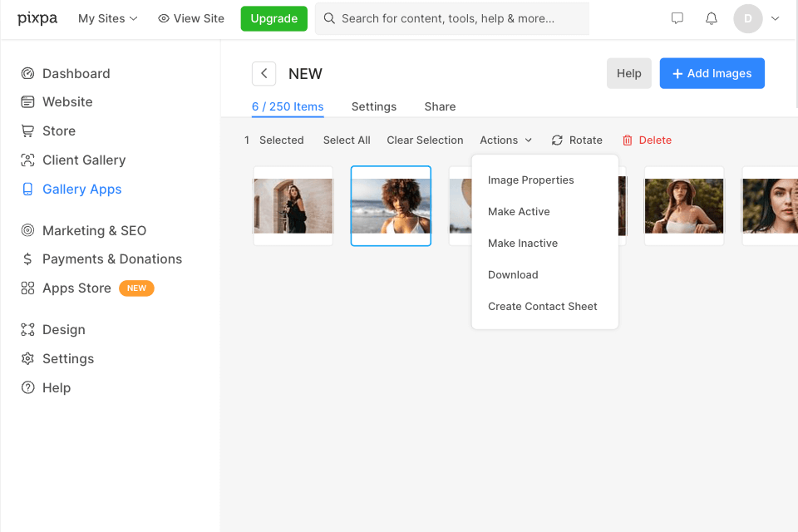Expand the My Sites dropdown
The image size is (798, 532).
coord(107,18)
